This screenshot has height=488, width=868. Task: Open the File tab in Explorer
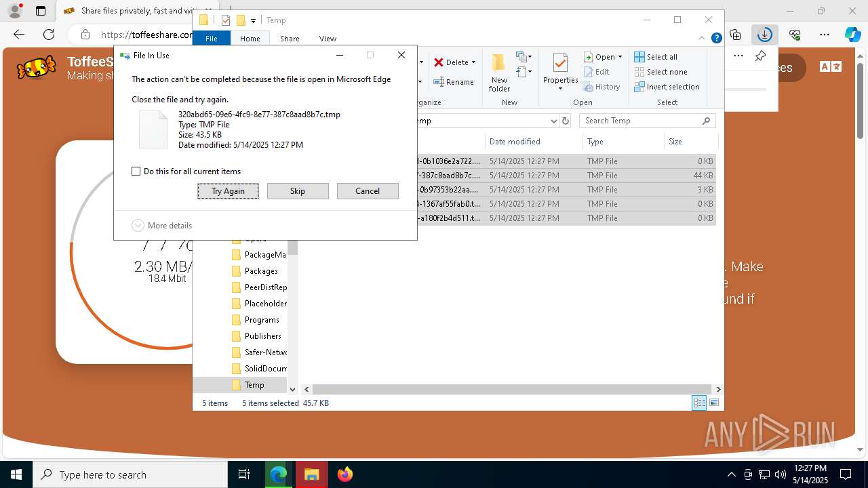coord(212,39)
